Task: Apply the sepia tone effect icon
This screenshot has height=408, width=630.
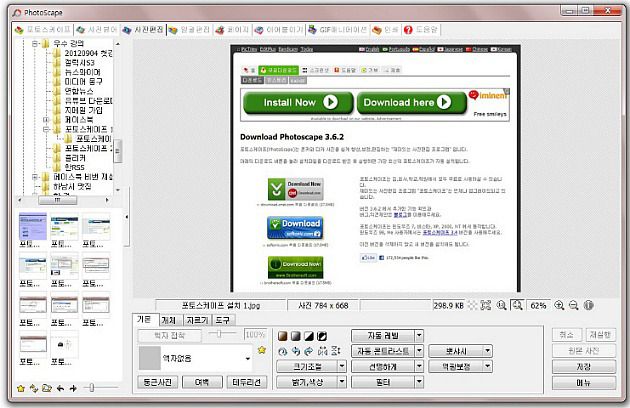Action: coord(283,336)
